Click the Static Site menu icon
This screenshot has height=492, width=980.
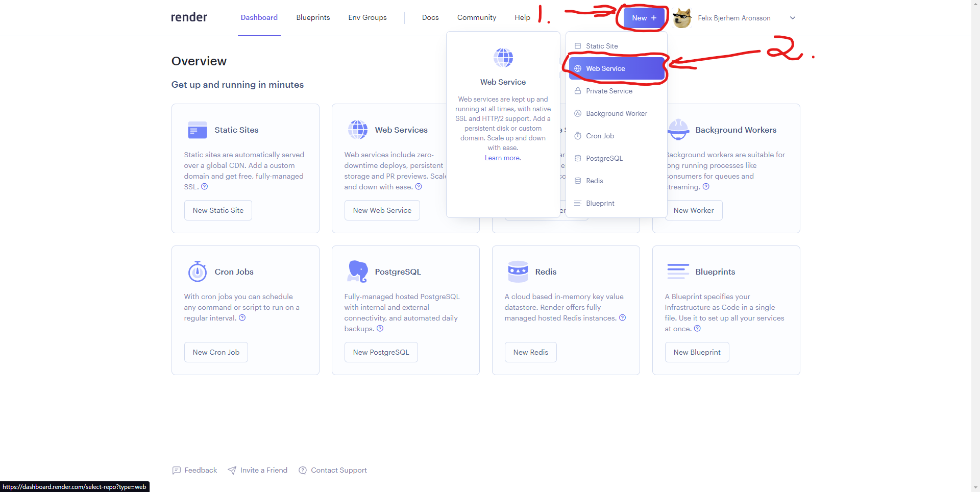point(578,46)
